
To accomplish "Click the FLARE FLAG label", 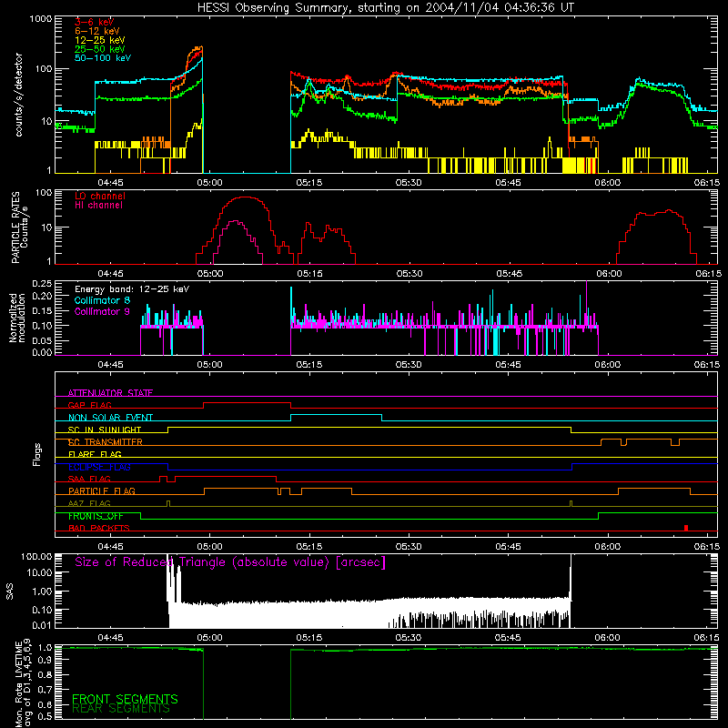I will pos(95,454).
